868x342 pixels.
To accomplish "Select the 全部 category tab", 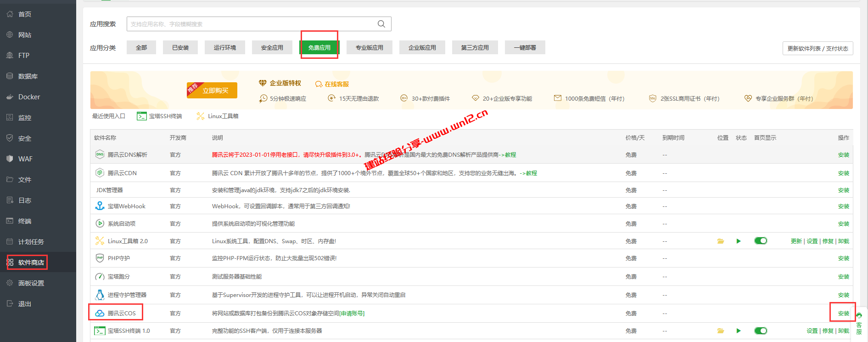I will (x=141, y=47).
